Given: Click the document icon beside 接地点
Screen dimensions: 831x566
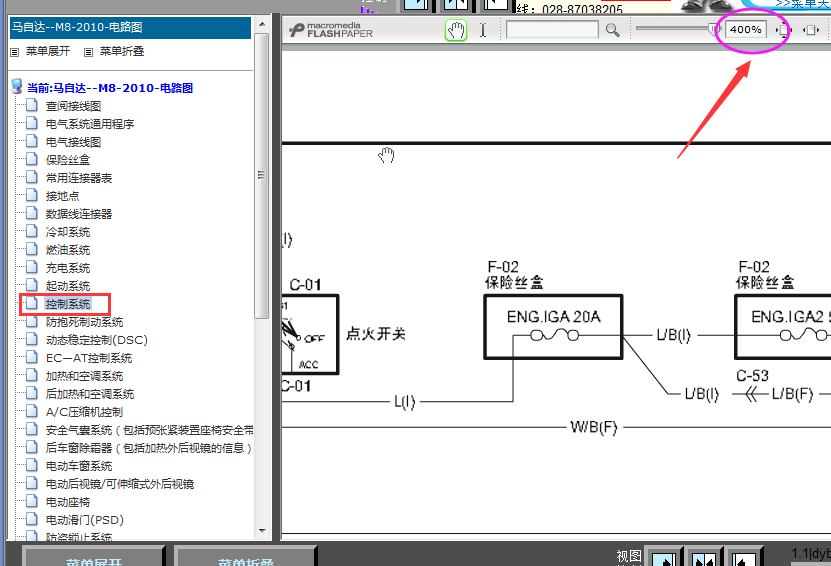Looking at the screenshot, I should tap(32, 195).
